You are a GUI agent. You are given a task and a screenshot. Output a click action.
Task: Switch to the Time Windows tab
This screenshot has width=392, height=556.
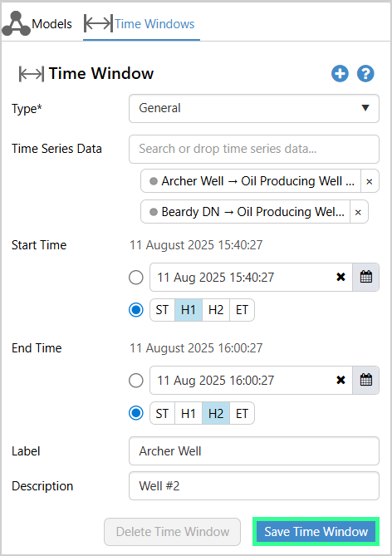[140, 24]
